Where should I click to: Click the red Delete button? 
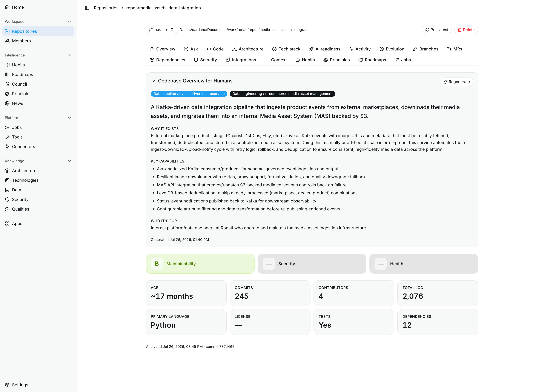click(466, 30)
